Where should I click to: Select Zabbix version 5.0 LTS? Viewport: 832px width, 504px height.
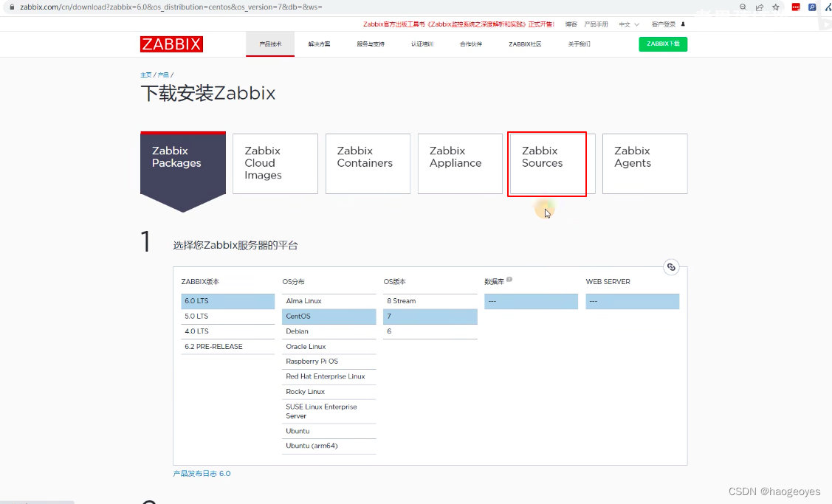[x=227, y=316]
